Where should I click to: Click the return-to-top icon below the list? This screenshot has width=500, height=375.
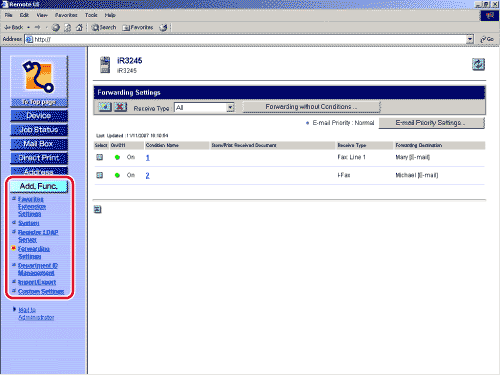click(97, 209)
